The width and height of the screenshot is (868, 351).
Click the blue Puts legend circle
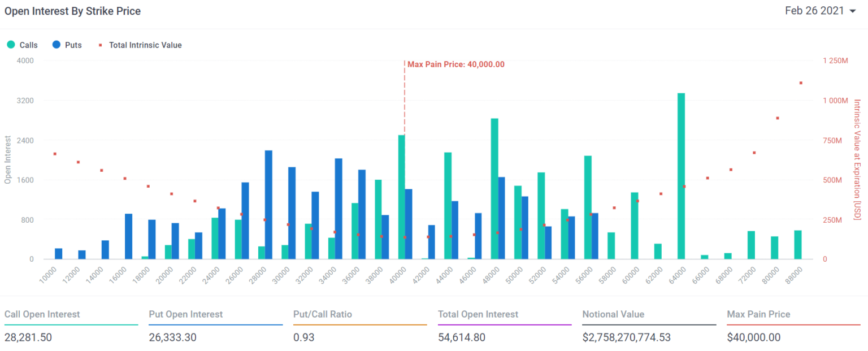point(55,45)
